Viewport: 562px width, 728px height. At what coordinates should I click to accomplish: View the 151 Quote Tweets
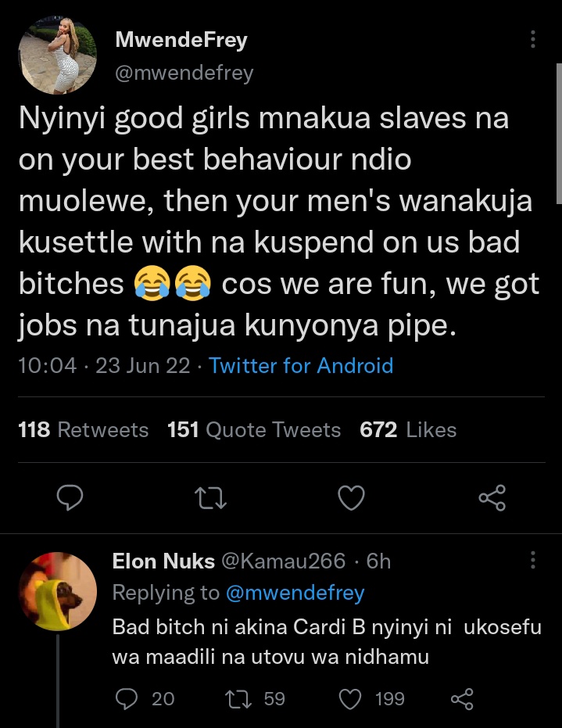point(254,429)
